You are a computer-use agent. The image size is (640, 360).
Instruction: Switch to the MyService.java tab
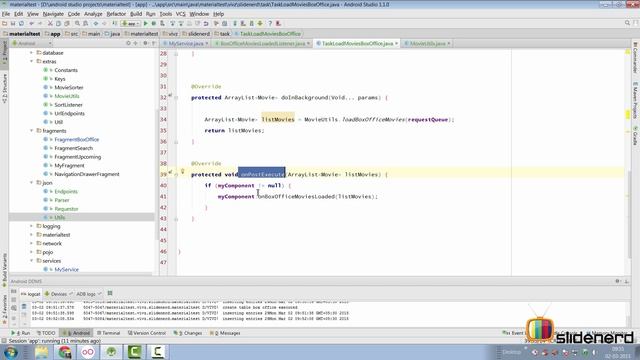[186, 43]
